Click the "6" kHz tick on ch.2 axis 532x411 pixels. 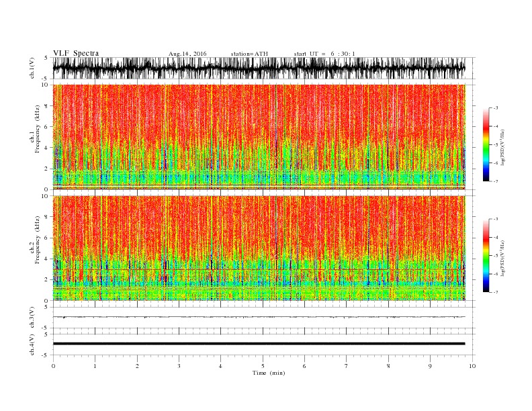coord(46,238)
